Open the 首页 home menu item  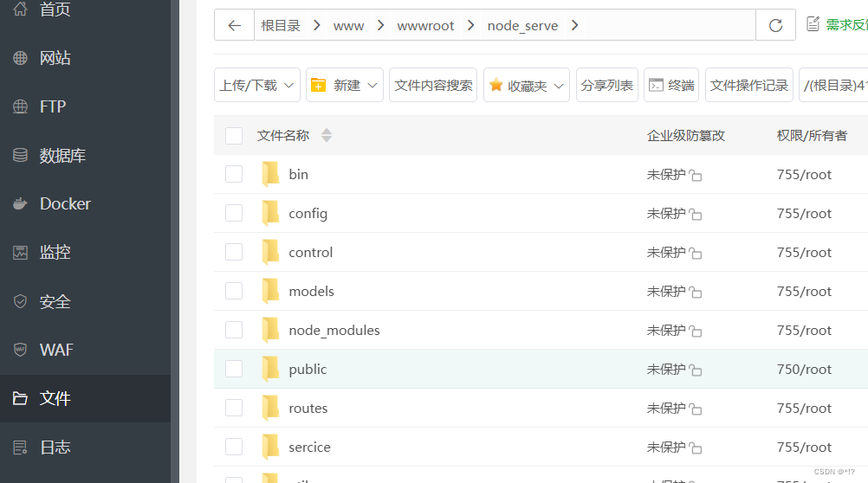click(85, 10)
